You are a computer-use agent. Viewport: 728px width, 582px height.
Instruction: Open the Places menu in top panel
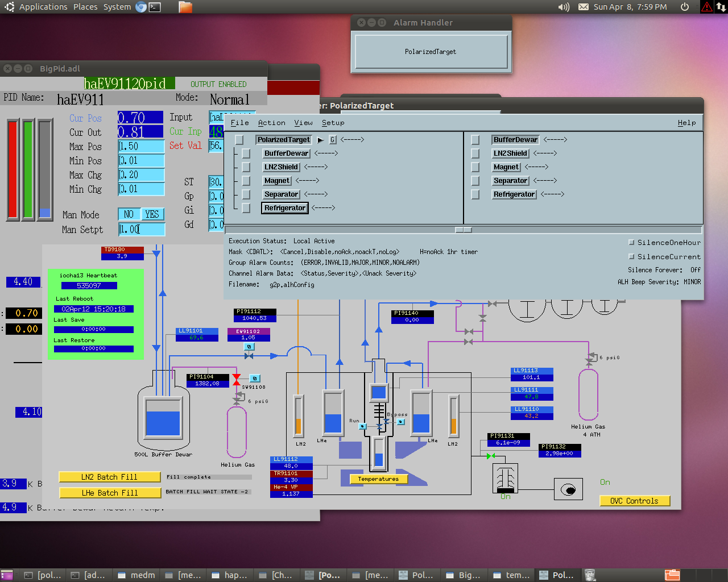pos(85,7)
